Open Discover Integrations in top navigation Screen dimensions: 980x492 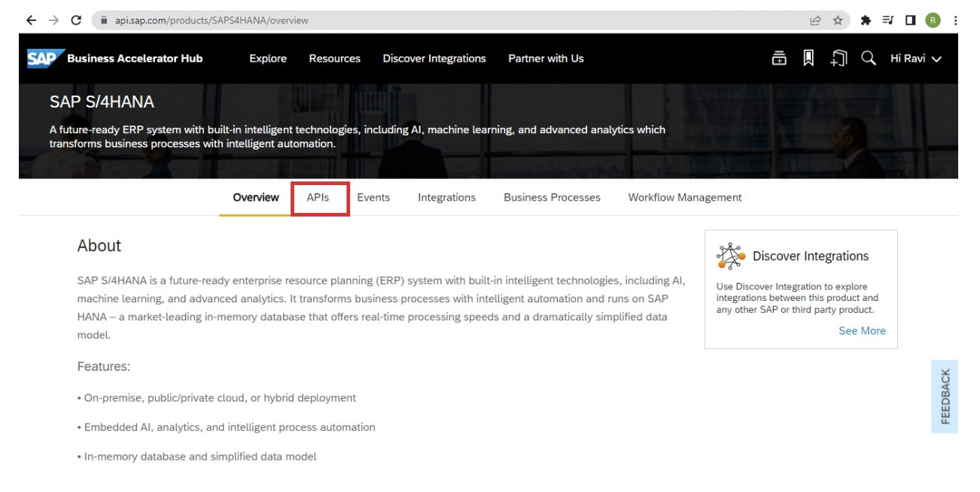click(x=434, y=59)
